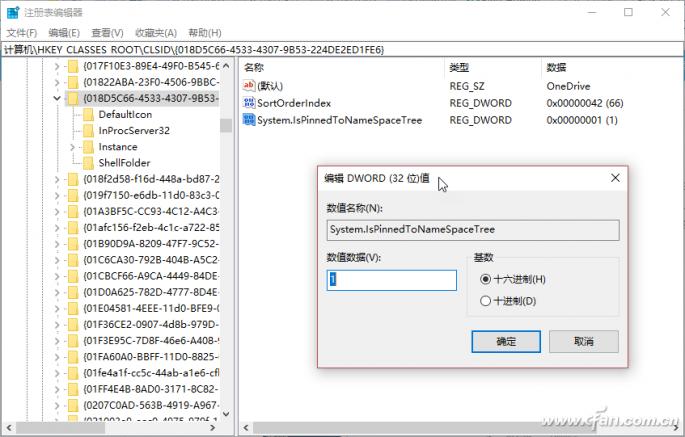Expand the {019f7150-e6db-11d0 key
Screen dimensions: 685x437
57,195
